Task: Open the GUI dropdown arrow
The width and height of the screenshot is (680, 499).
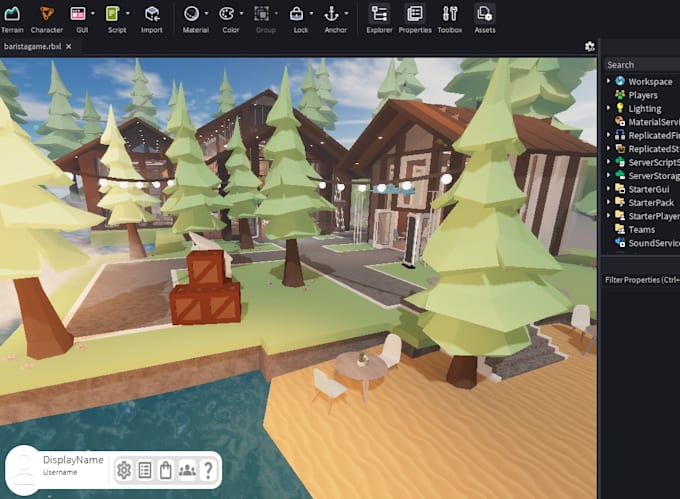Action: 93,13
